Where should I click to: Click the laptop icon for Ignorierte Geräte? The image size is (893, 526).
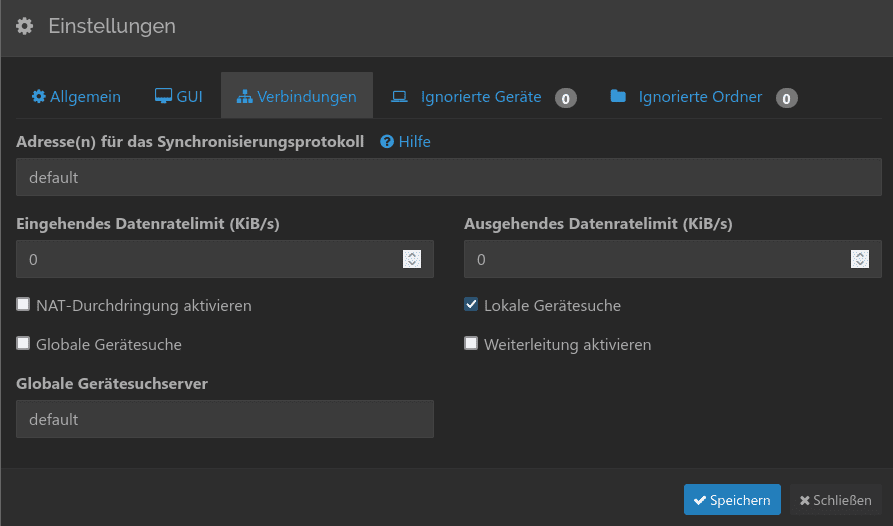click(x=399, y=97)
